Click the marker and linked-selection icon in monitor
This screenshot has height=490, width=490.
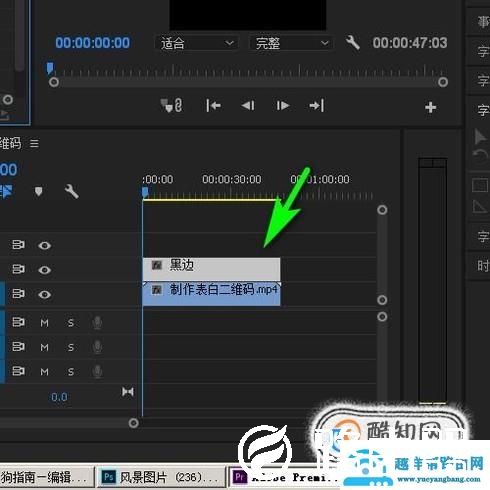click(x=171, y=105)
